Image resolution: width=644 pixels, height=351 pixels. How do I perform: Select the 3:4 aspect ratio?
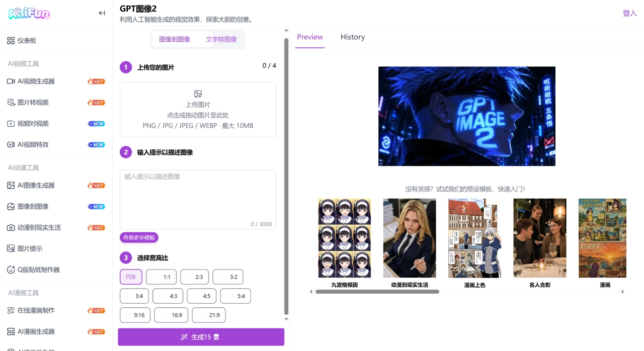click(x=134, y=296)
